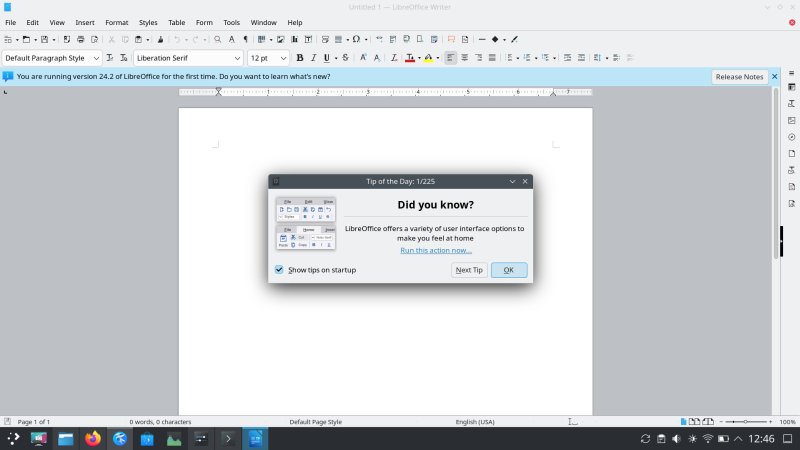Click the zoom slider in status bar

(745, 422)
